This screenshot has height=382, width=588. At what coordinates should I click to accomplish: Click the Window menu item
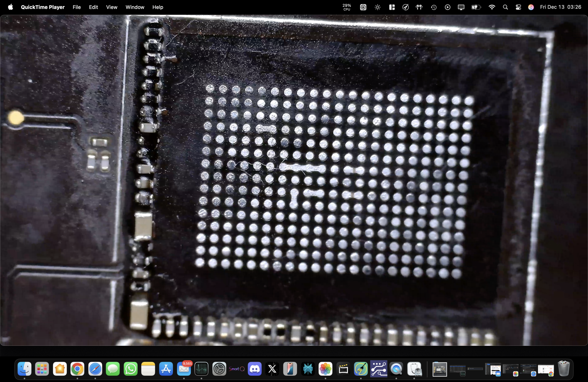point(135,7)
